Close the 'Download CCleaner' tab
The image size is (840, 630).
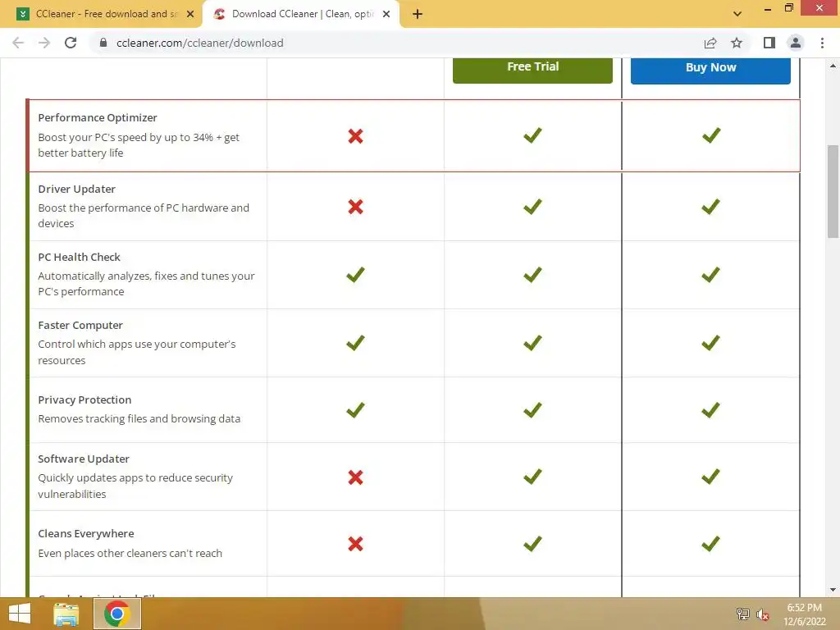[386, 15]
